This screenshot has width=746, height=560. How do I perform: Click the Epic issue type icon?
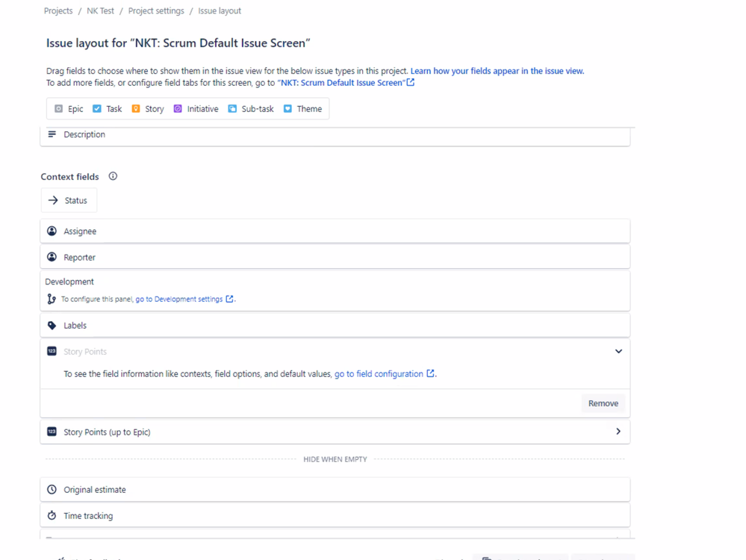[x=58, y=108]
